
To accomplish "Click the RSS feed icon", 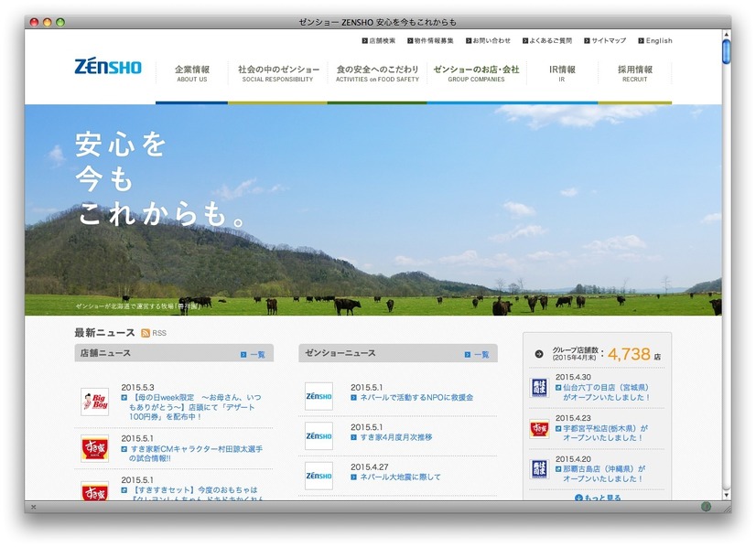I will pyautogui.click(x=146, y=333).
